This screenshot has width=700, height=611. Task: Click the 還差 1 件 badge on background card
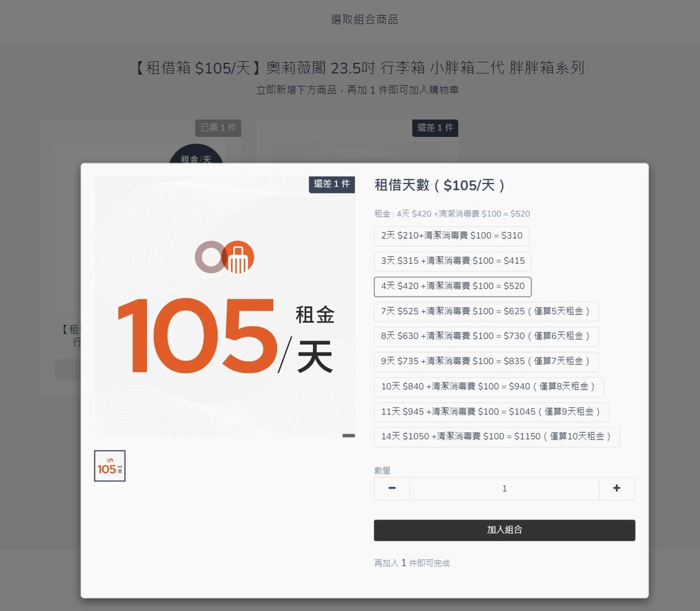click(x=435, y=128)
